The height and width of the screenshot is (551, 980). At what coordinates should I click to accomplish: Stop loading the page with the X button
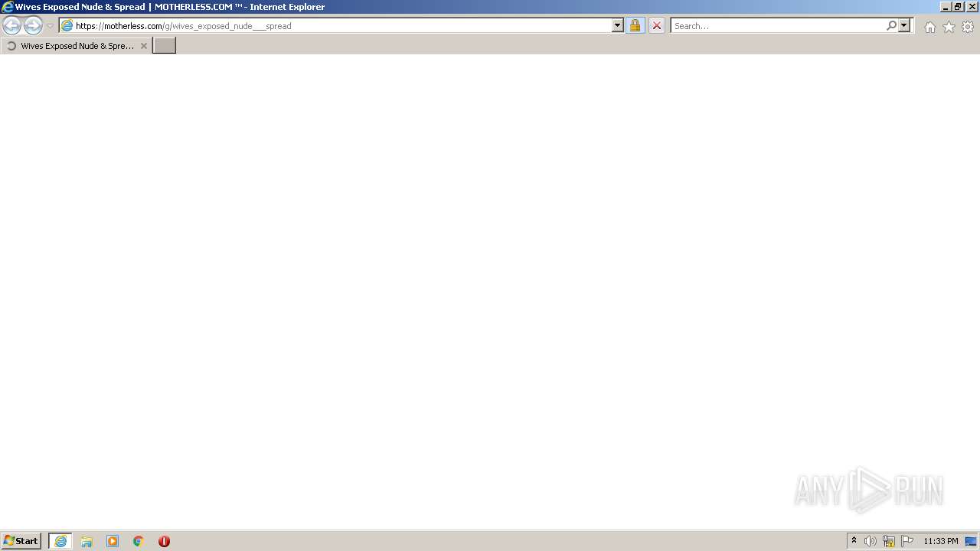point(656,26)
